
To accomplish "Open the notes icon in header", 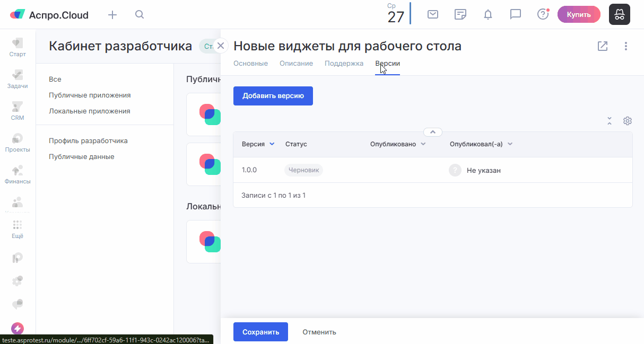I will [x=460, y=14].
